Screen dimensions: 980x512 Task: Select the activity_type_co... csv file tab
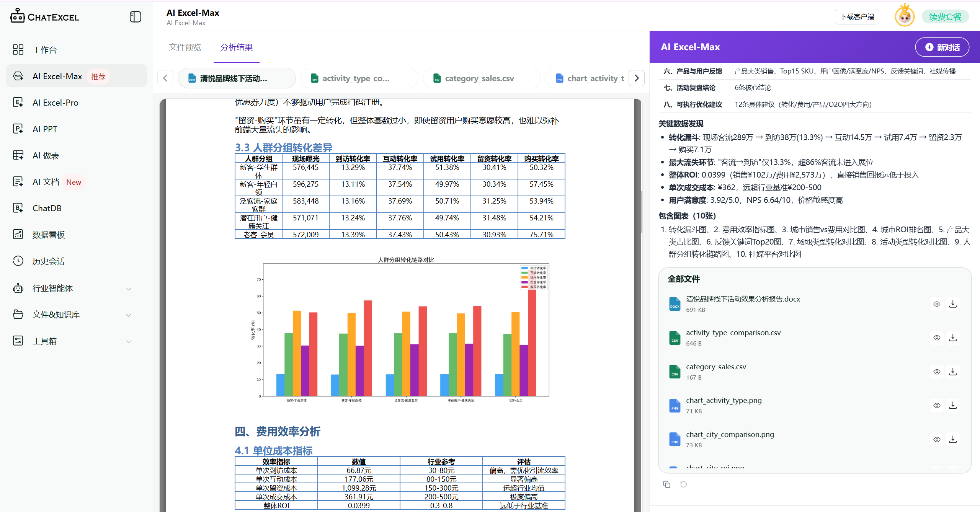coord(359,78)
